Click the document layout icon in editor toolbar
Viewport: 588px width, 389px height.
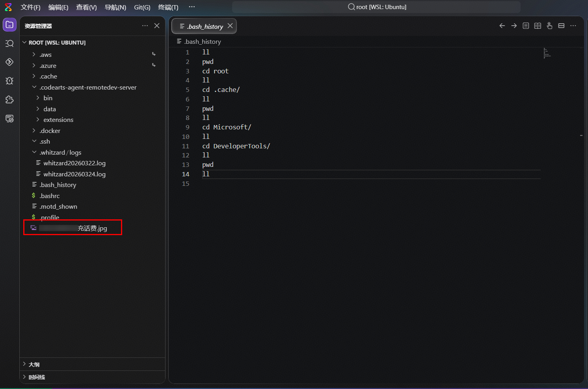click(x=526, y=26)
